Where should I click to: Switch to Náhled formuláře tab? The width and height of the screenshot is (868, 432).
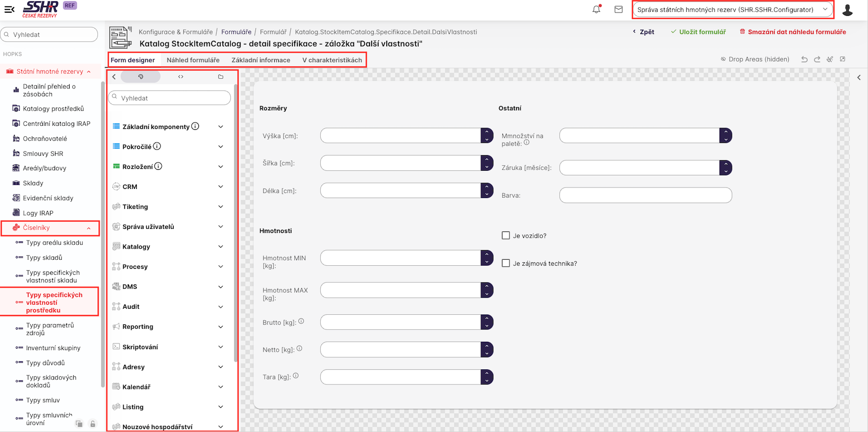193,60
